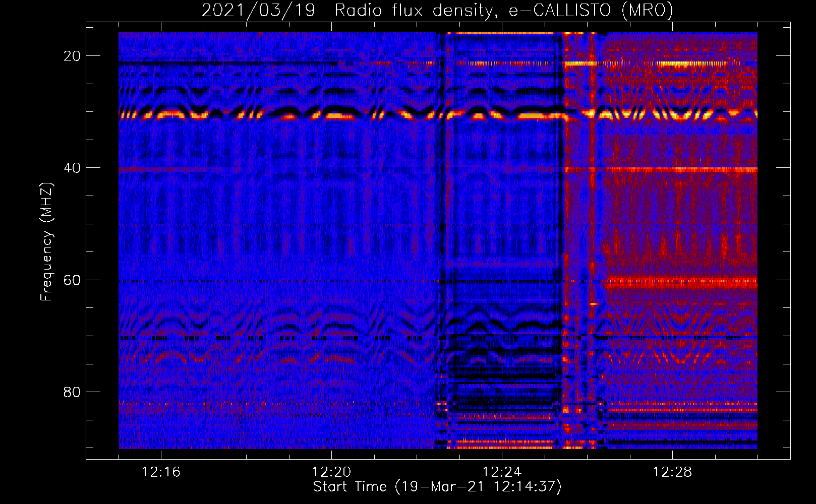The image size is (816, 504).
Task: Click the 20 MHz frequency tick label
Action: click(72, 56)
